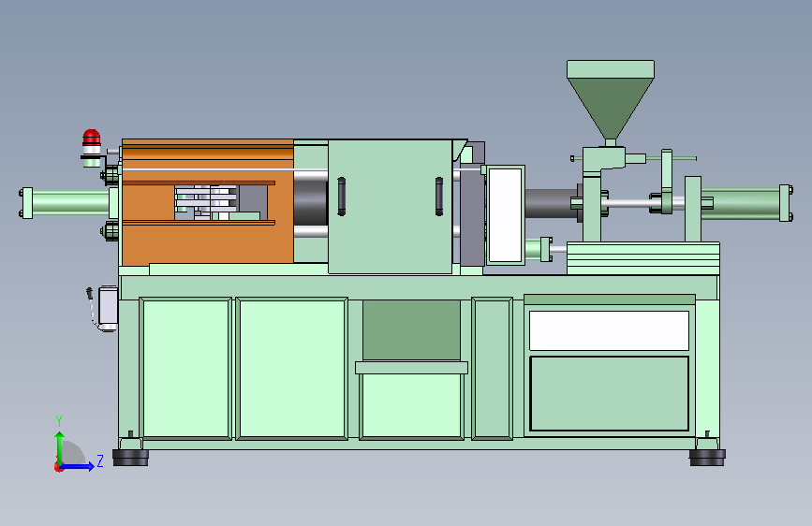The width and height of the screenshot is (812, 526).
Task: Select the white window panel beside the platen
Action: 505,215
